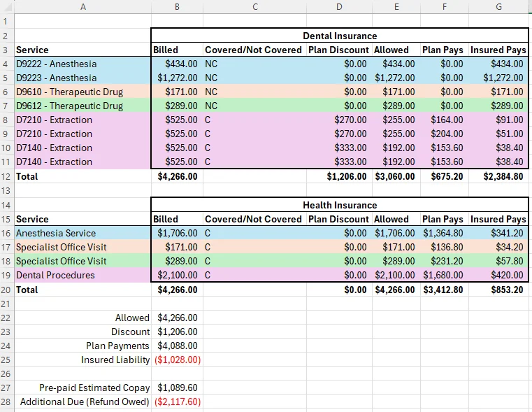This screenshot has height=412, width=532.
Task: Click the $231.20 Plan Pays cell
Action: tap(445, 262)
